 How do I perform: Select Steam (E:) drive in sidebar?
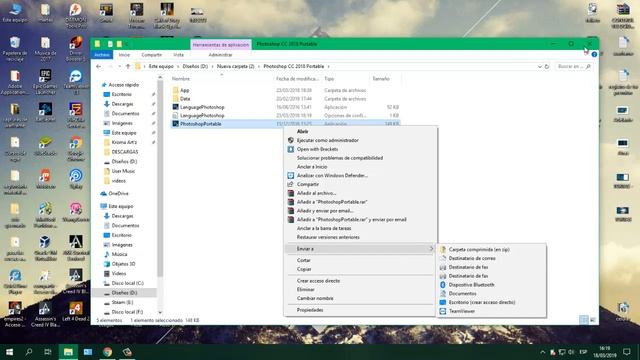click(x=122, y=302)
